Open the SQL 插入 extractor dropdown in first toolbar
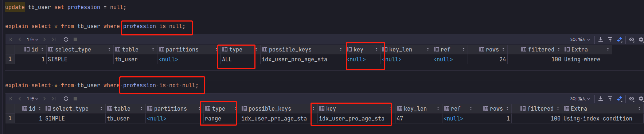 pos(580,39)
